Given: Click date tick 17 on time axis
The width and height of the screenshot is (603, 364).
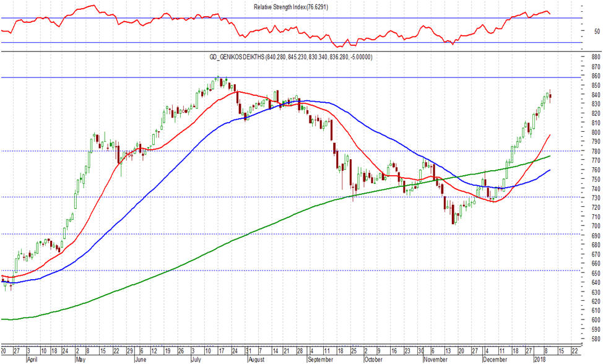Looking at the screenshot, I should (x=222, y=351).
